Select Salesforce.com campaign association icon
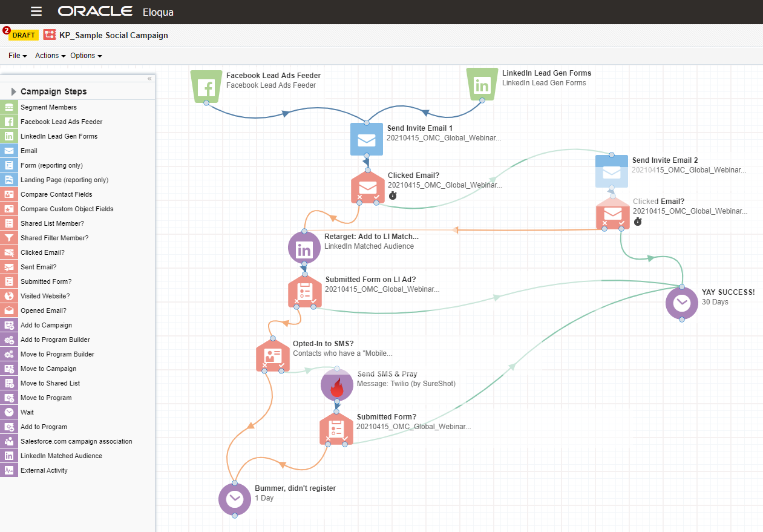Screen dimensions: 763x532 9,441
